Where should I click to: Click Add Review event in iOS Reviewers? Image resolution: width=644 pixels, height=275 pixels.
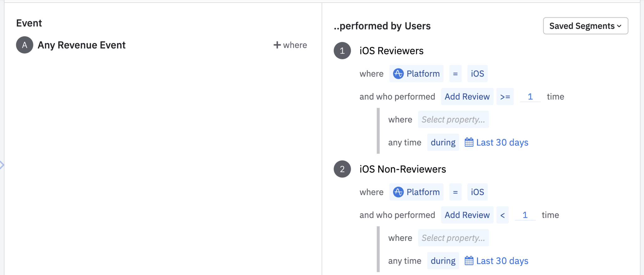pos(467,97)
